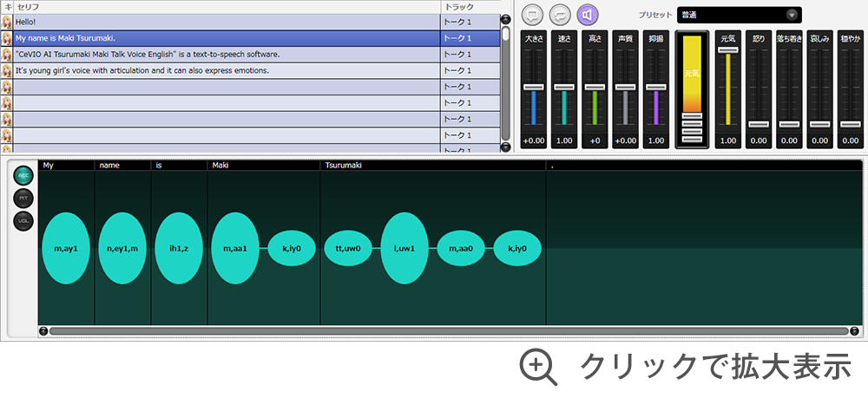Click the speech balloon round button
Viewport: 868px width, 398px height.
pos(533,15)
